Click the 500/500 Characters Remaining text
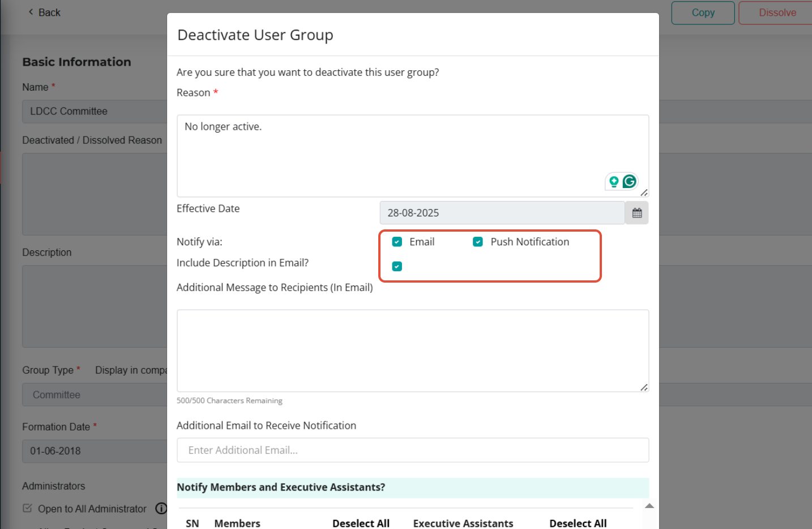 [229, 400]
